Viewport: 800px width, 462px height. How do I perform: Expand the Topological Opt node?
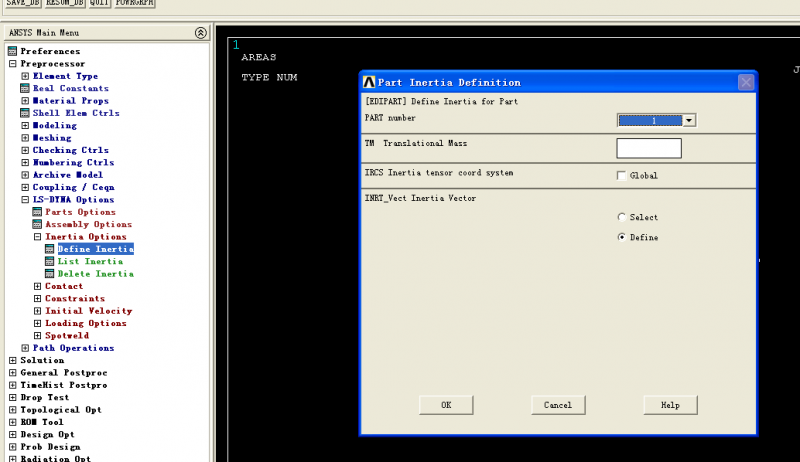point(13,410)
